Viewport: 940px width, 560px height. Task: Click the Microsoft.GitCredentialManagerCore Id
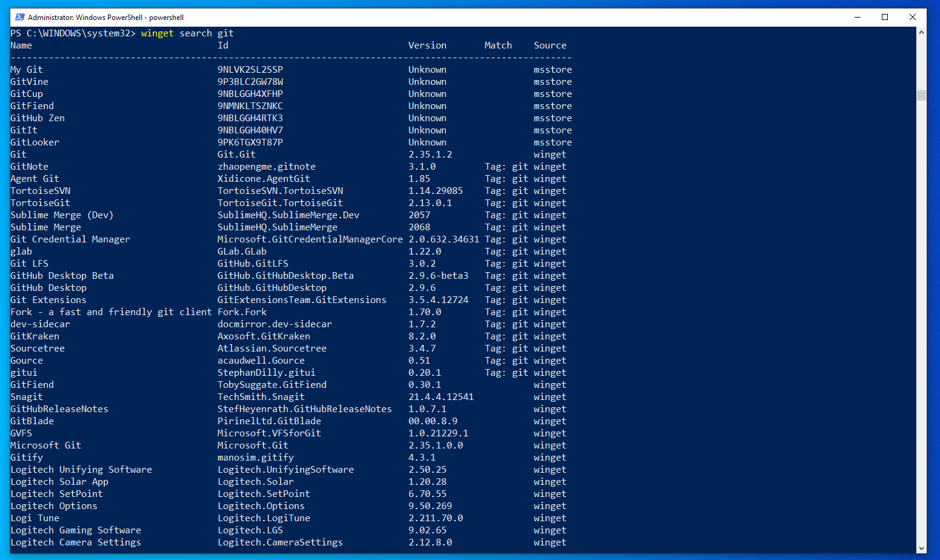[x=310, y=239]
